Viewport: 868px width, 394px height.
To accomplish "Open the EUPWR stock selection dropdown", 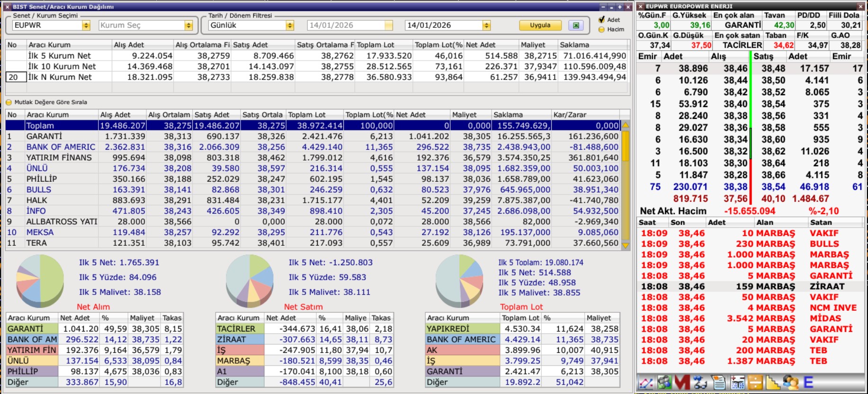I will [86, 26].
